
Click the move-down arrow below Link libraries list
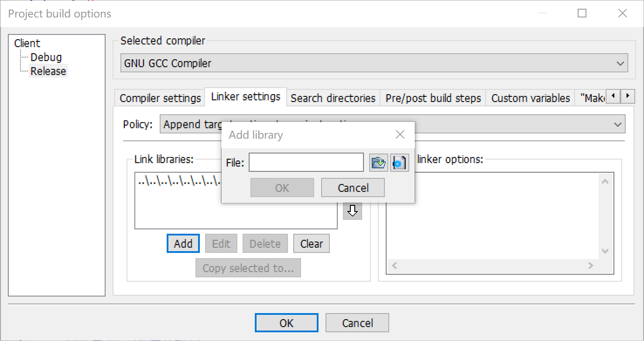352,211
